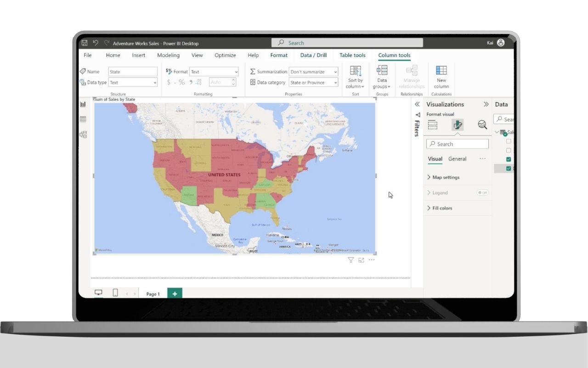Viewport: 588px width, 368px height.
Task: Click the Data pane Search field
Action: tap(503, 119)
